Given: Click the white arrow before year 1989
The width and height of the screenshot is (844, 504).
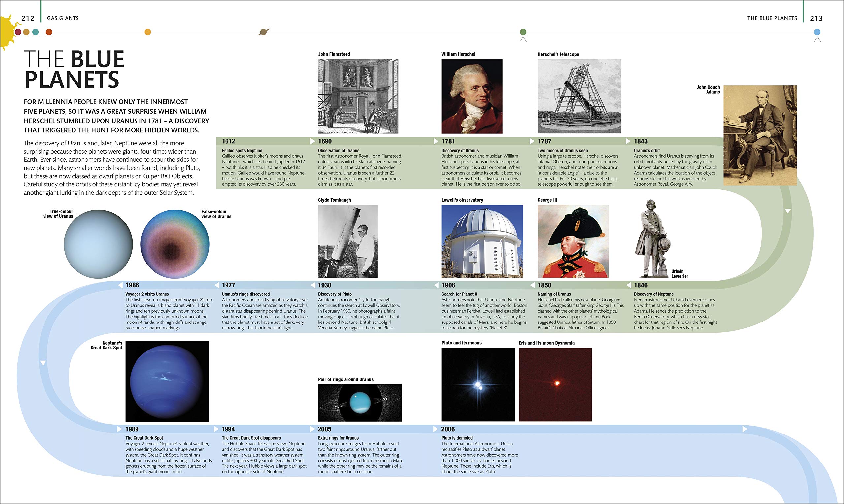Looking at the screenshot, I should [x=120, y=429].
